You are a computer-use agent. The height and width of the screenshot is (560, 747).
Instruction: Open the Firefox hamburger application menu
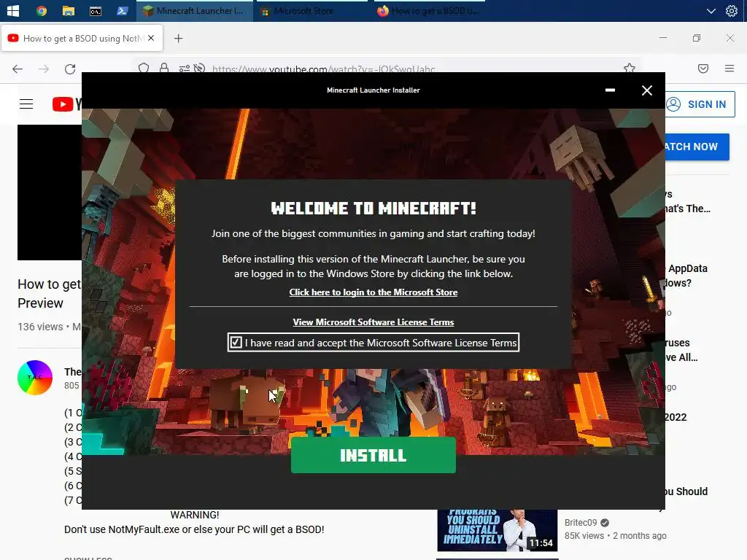729,69
